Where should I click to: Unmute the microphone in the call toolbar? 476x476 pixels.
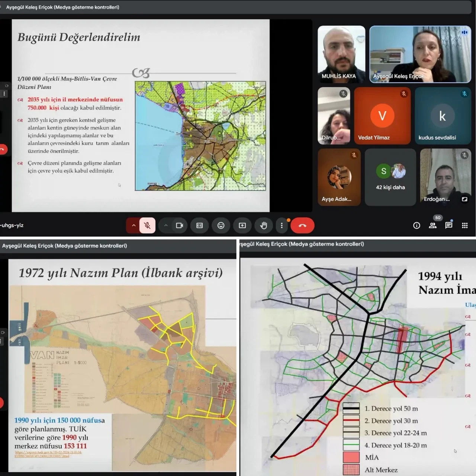[x=147, y=225]
